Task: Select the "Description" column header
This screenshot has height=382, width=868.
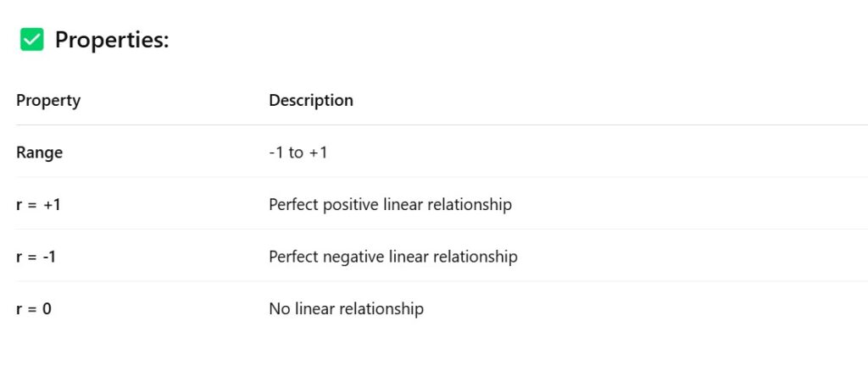Action: coord(311,101)
